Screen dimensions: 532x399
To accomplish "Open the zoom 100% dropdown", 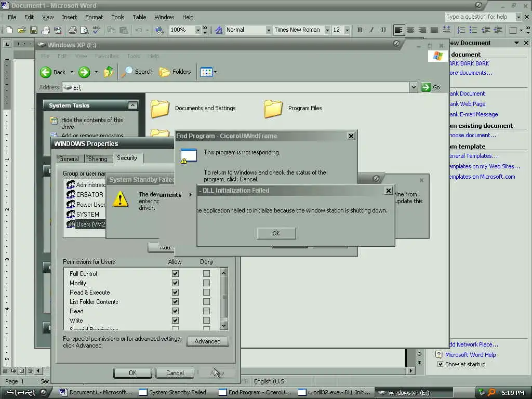I will pyautogui.click(x=198, y=30).
